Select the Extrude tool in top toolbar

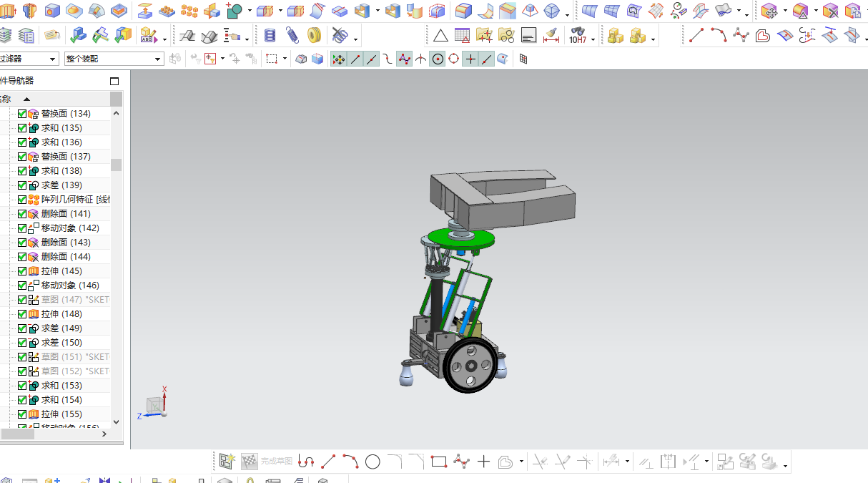click(x=7, y=11)
